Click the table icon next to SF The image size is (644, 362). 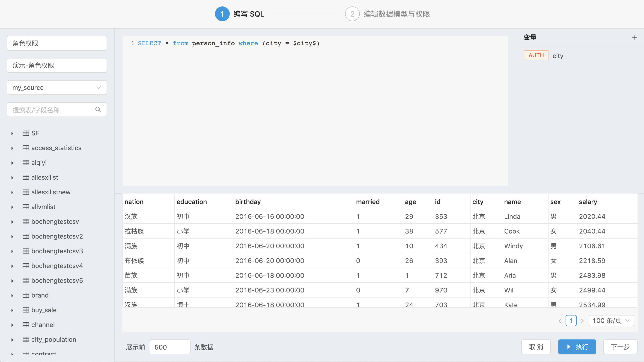click(x=26, y=133)
